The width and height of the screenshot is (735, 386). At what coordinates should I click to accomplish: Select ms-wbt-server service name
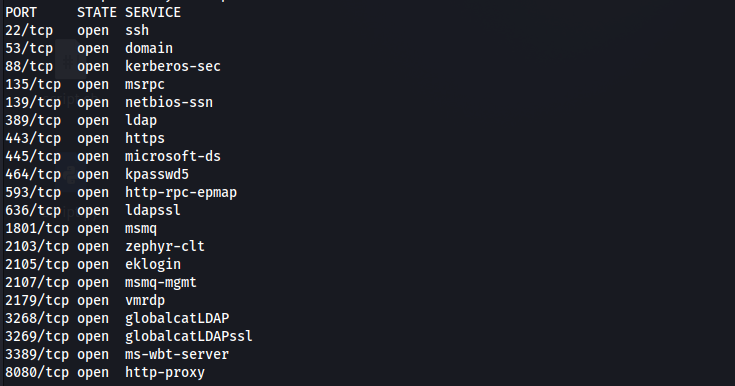pos(177,354)
